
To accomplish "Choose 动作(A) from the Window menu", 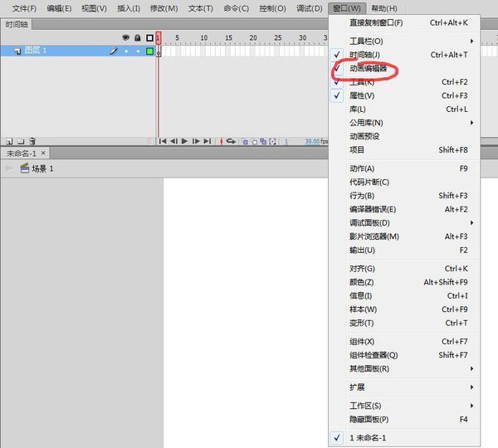I will 404,168.
